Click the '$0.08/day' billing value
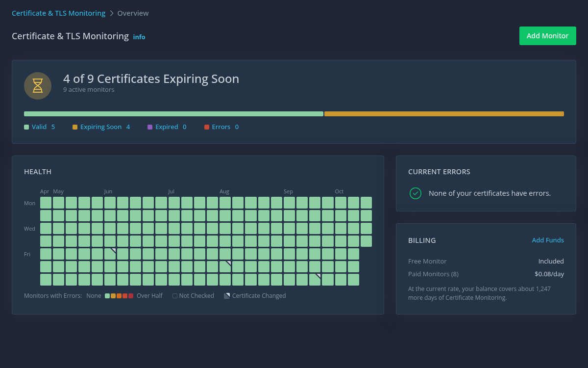Screen dimensions: 588x368 pos(549,274)
